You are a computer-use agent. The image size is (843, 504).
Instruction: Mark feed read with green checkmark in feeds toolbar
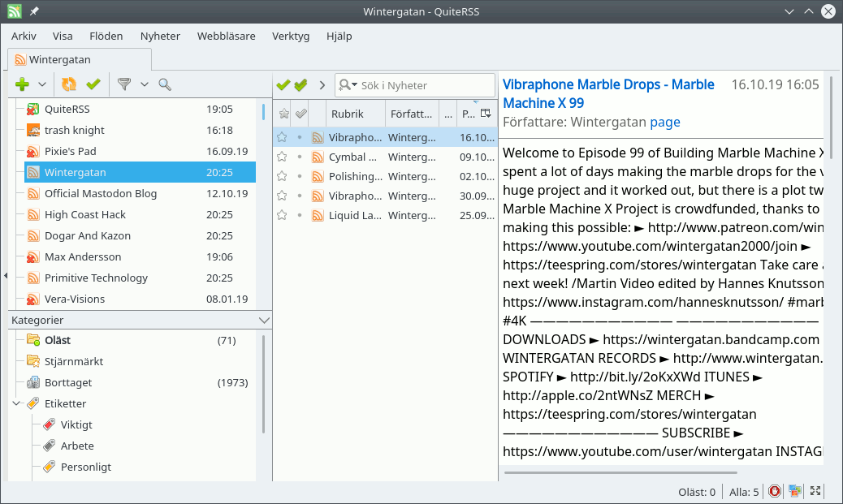click(93, 84)
